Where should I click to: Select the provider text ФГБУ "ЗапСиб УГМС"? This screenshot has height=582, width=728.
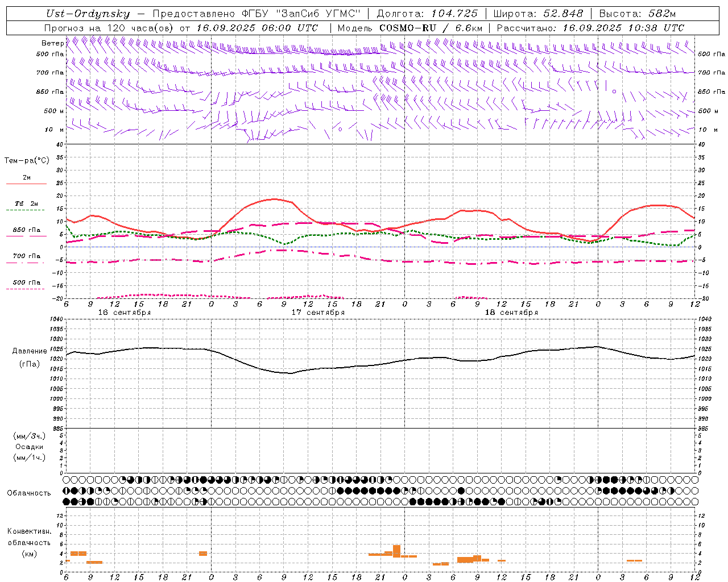tap(302, 14)
